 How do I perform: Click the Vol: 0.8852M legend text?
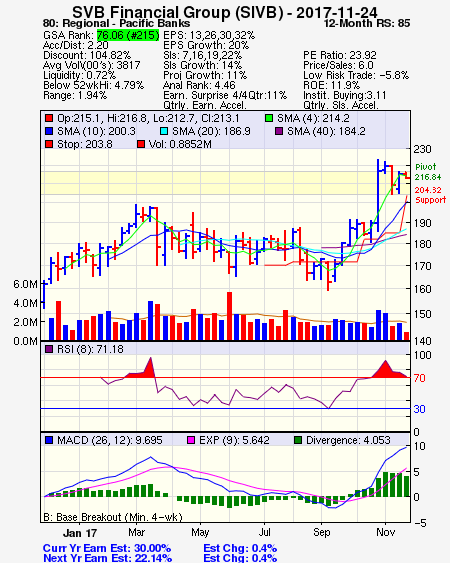pos(180,144)
